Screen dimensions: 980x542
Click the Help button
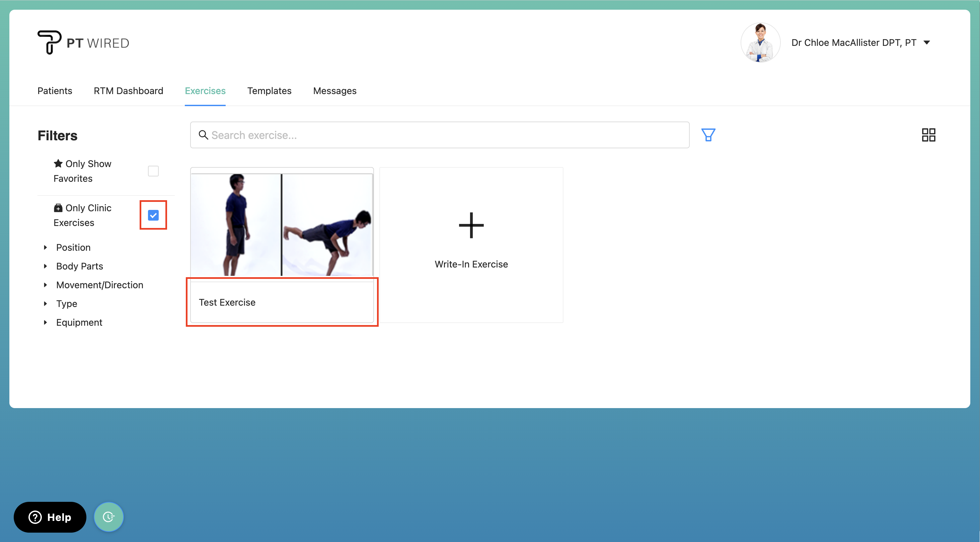click(50, 517)
